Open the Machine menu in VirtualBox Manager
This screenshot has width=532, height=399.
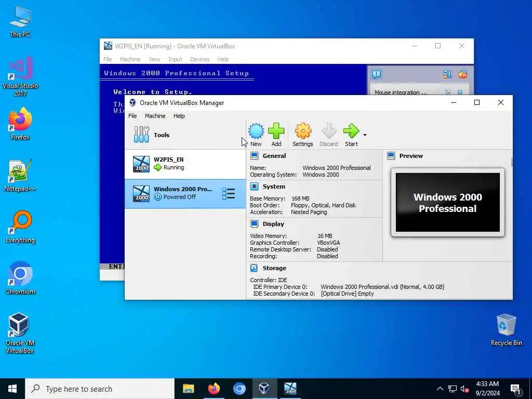tap(155, 116)
